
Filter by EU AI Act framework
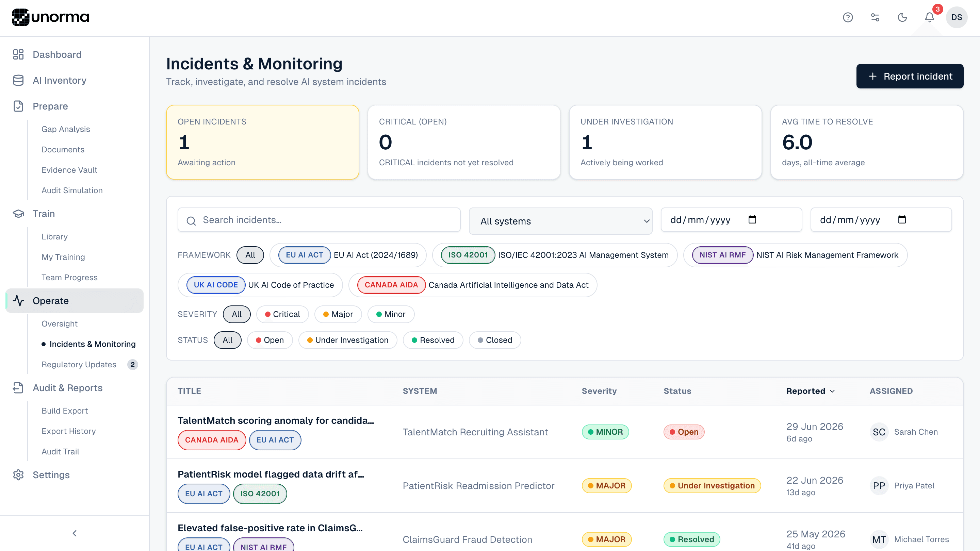point(348,255)
